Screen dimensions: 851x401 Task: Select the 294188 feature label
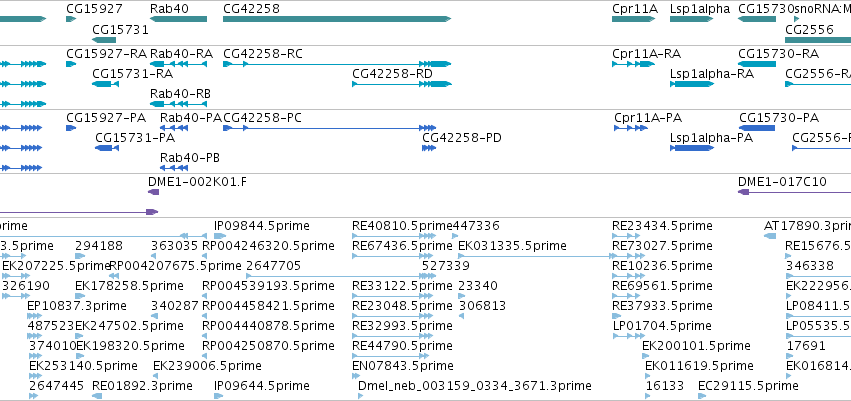(x=99, y=246)
